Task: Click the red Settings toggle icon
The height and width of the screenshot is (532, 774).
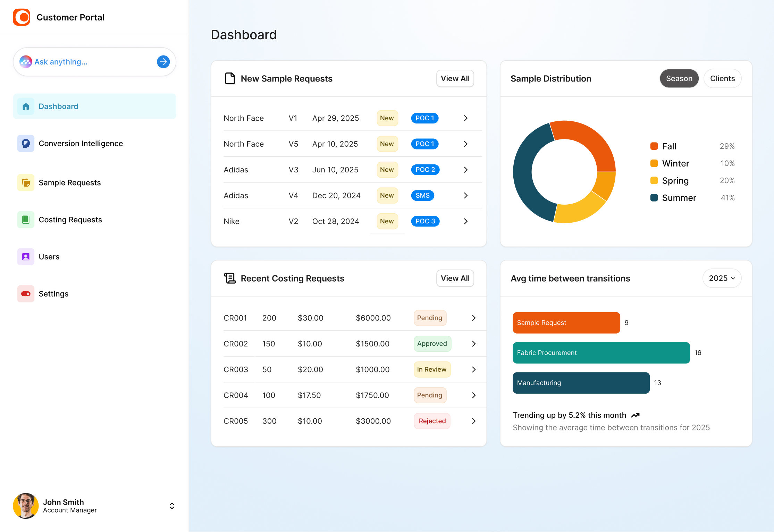Action: pyautogui.click(x=26, y=294)
